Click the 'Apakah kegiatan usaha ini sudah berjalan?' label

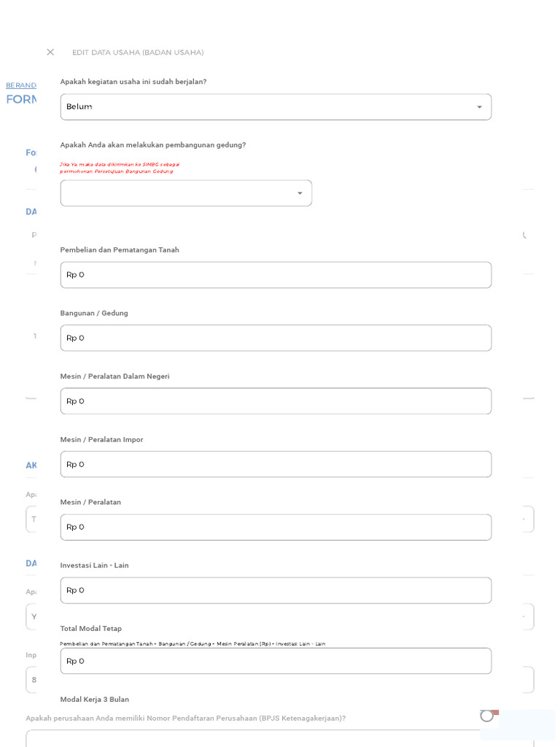(x=133, y=82)
